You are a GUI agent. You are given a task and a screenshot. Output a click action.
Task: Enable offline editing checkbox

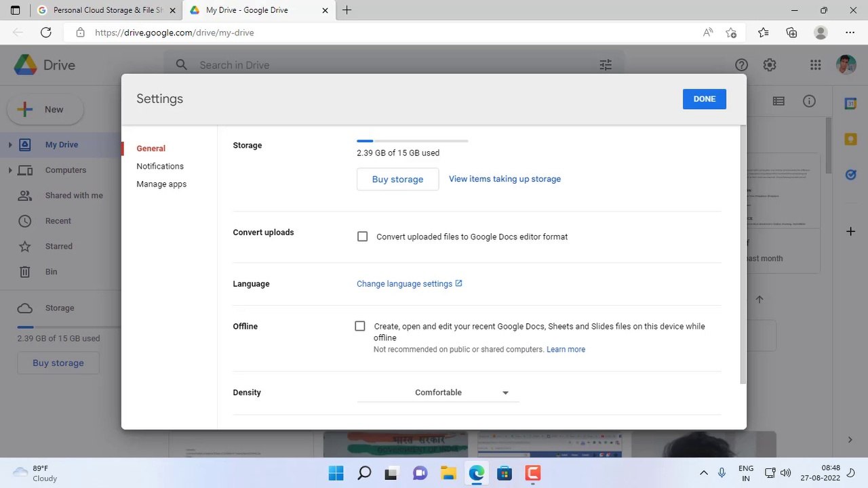360,326
